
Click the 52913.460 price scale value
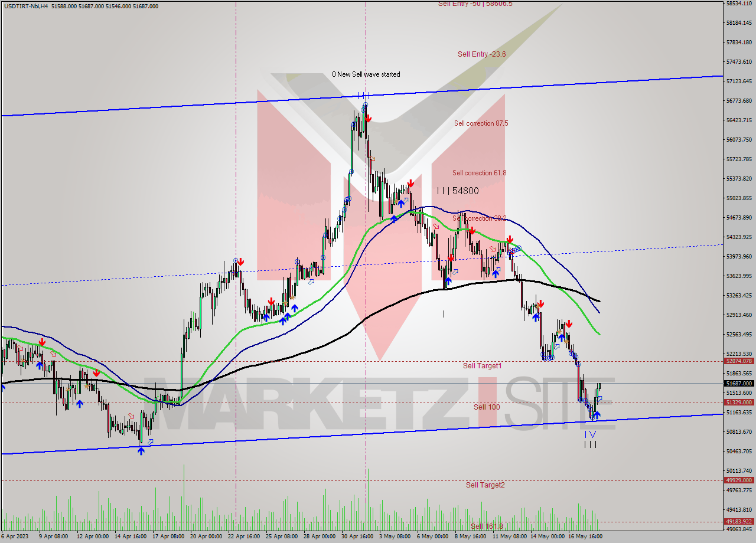(739, 315)
